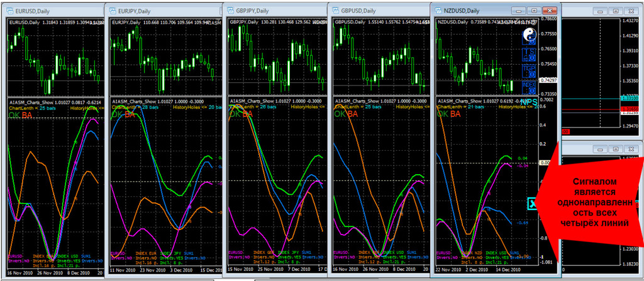Click the blue TGP panel icon on NZDUSD
This screenshot has height=281, width=644.
(x=529, y=71)
